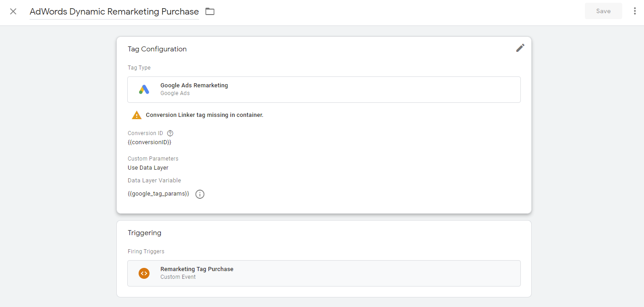The height and width of the screenshot is (307, 644).
Task: Click the {{conversionID}} variable value
Action: tap(149, 142)
